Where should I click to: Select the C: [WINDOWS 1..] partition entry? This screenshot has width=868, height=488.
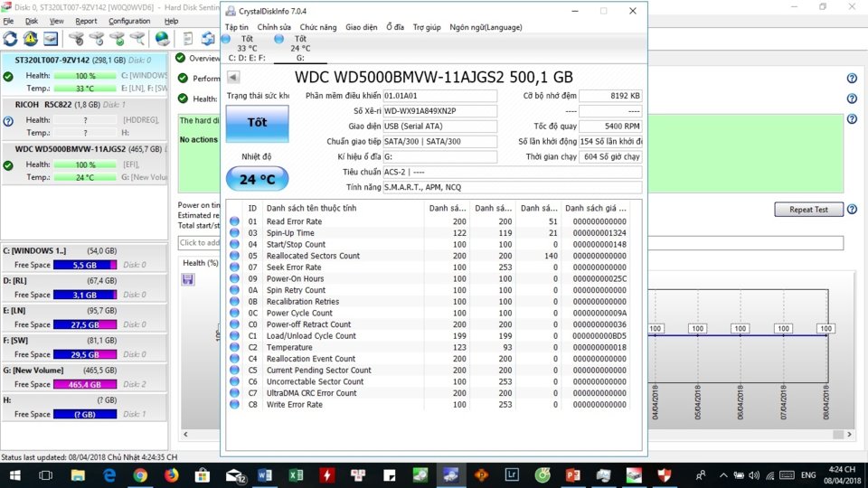point(84,258)
